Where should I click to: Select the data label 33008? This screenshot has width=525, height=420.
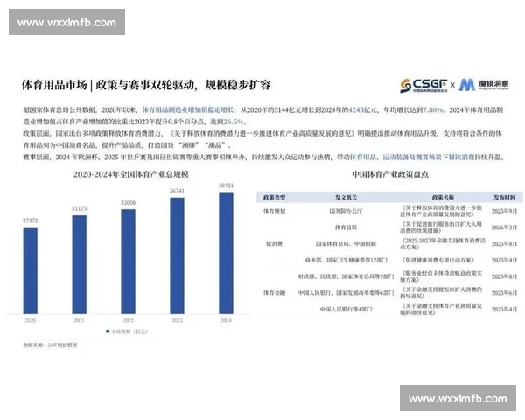tap(129, 203)
